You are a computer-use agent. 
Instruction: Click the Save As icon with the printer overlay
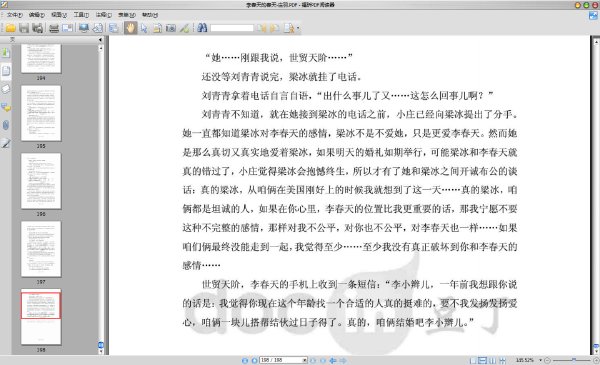[38, 28]
